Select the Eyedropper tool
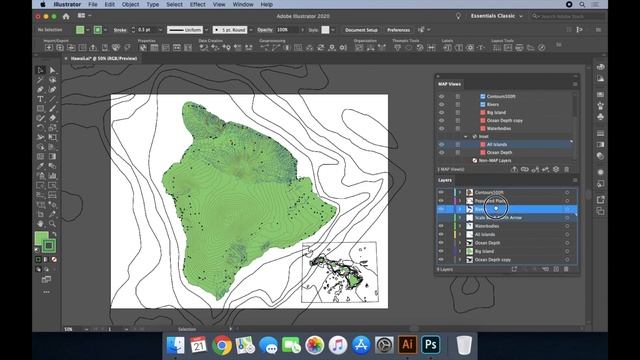This screenshot has width=640, height=360. [x=40, y=166]
